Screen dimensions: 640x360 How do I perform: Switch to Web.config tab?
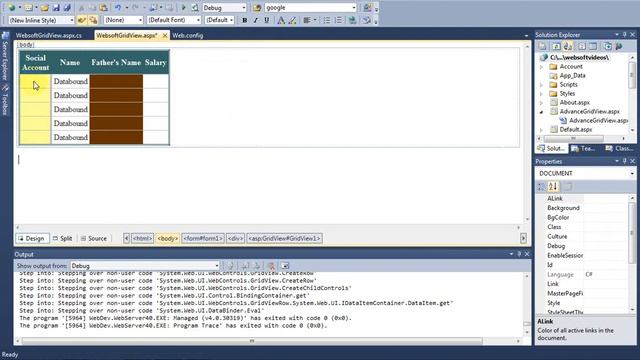pyautogui.click(x=187, y=36)
